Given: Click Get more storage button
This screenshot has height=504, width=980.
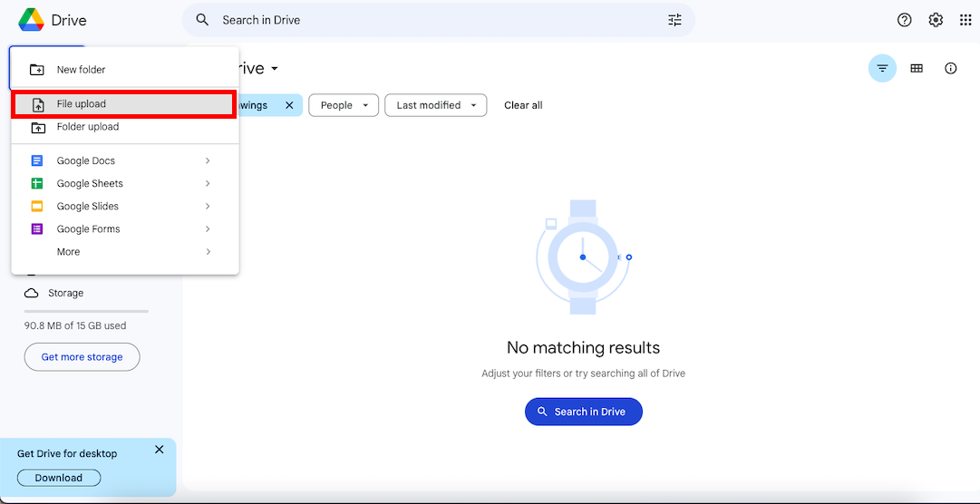Looking at the screenshot, I should pos(82,357).
